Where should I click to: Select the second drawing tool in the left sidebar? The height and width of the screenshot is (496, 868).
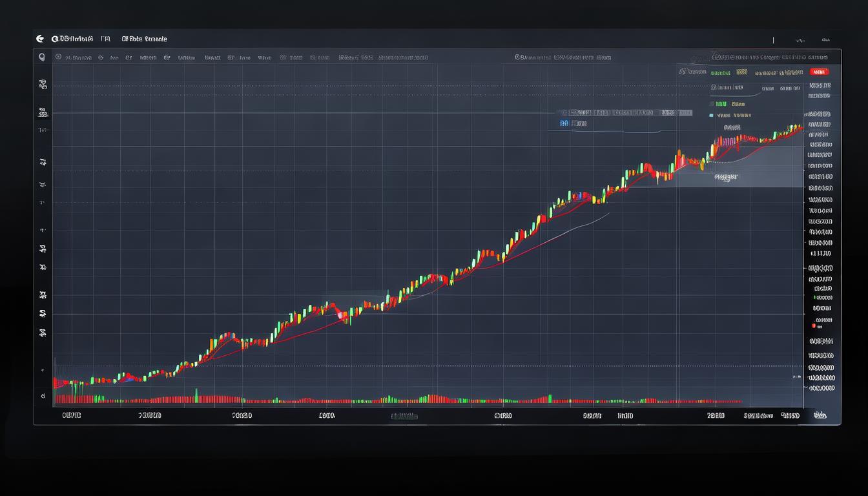pyautogui.click(x=43, y=114)
